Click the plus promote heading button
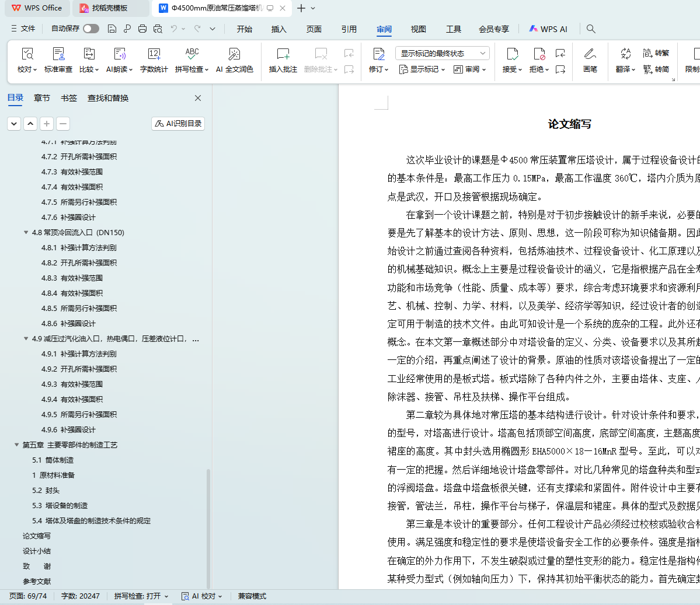 coord(47,124)
